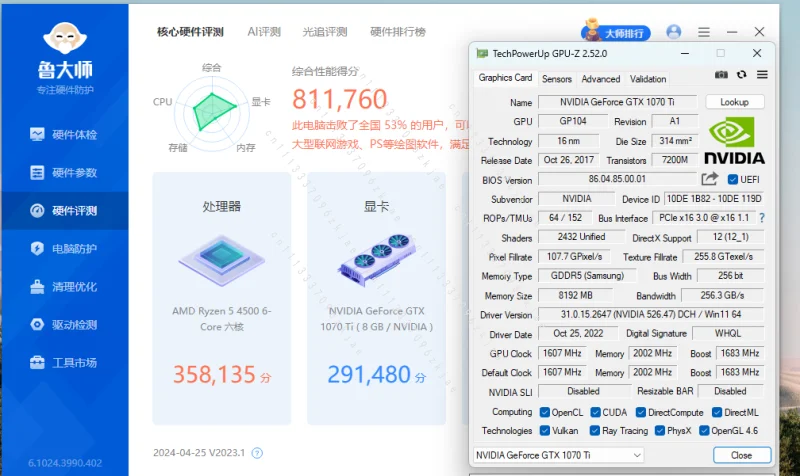The height and width of the screenshot is (476, 800).
Task: Click GPU name field NVIDIA GeForce GTX 1070 Ti
Action: [x=617, y=102]
